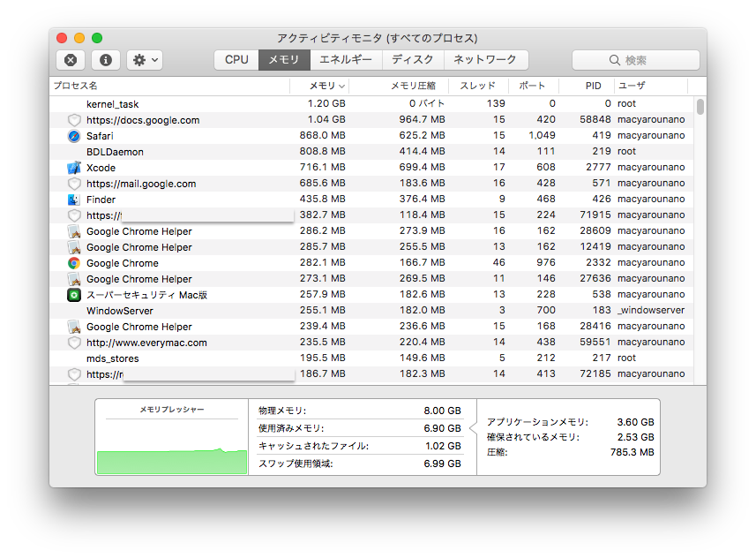
Task: Open the ネットワーク tab
Action: click(x=485, y=60)
